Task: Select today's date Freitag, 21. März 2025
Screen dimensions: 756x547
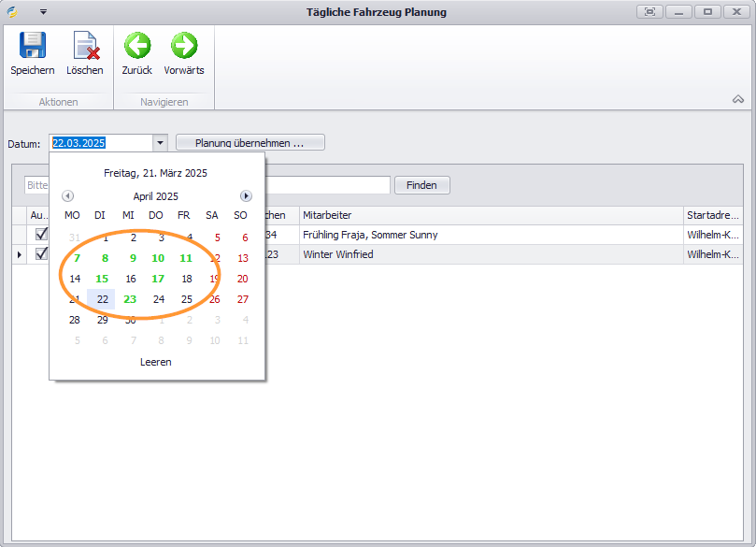Action: tap(156, 173)
